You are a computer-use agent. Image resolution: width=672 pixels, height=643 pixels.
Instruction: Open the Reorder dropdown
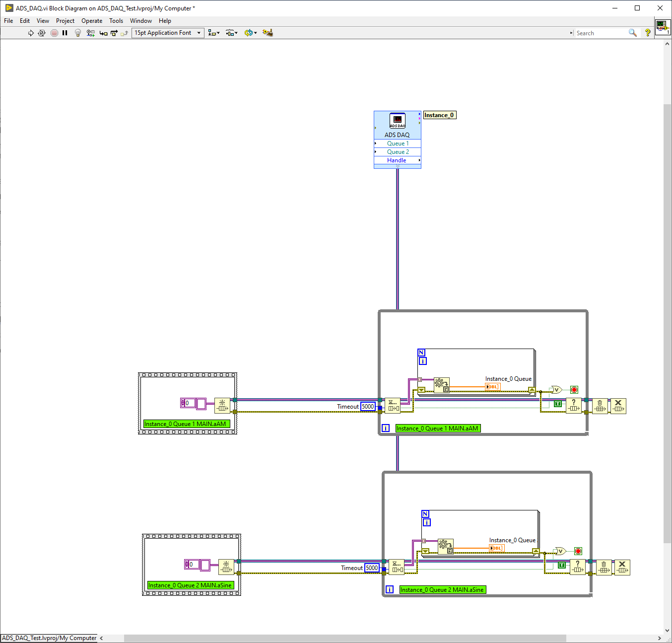[251, 33]
